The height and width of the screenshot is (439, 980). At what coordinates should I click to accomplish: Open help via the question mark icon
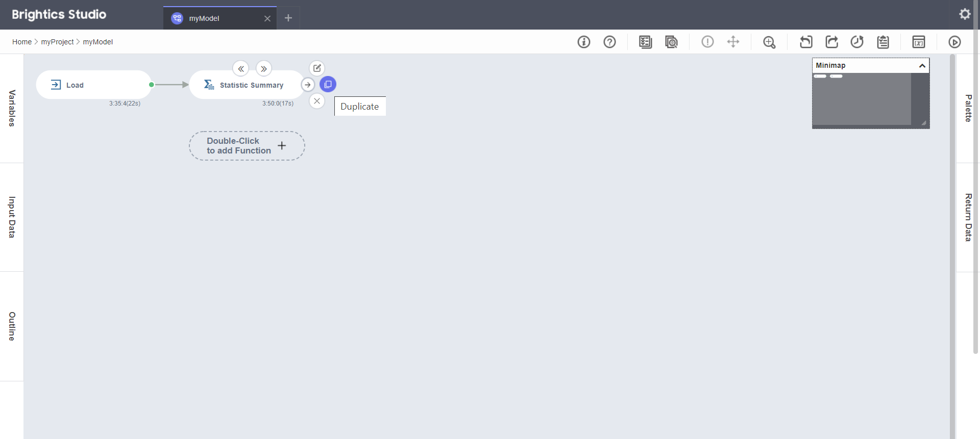click(609, 42)
